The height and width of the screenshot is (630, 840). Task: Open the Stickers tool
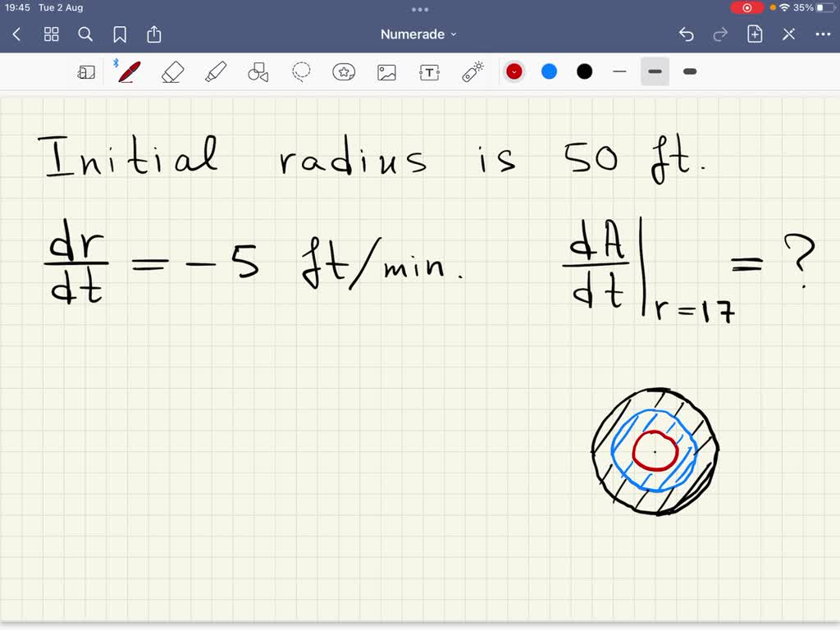344,71
